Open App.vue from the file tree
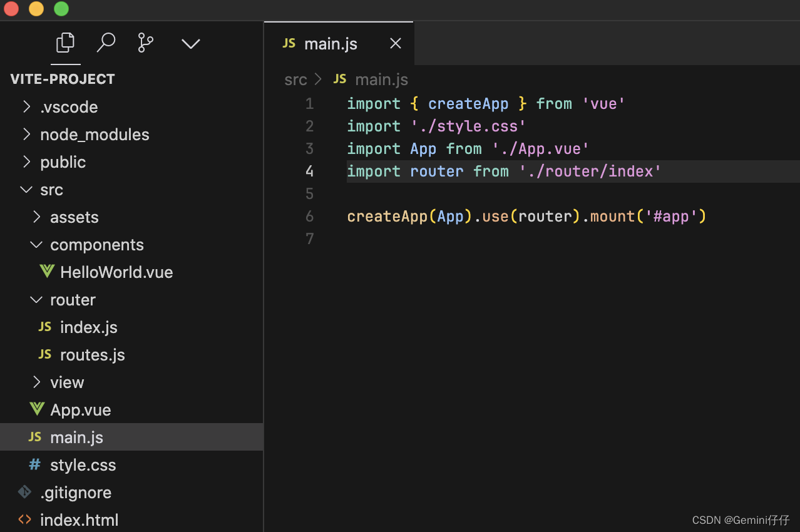 (81, 410)
